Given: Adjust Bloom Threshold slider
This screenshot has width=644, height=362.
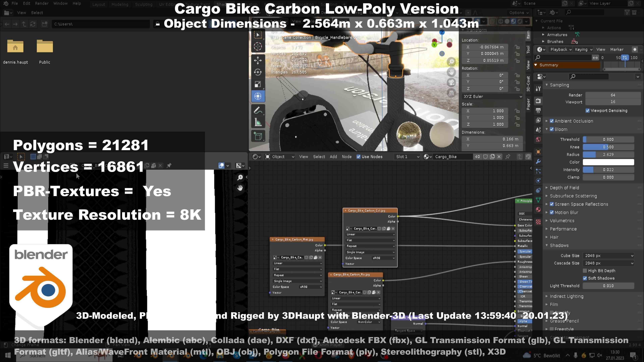Looking at the screenshot, I should pyautogui.click(x=608, y=139).
